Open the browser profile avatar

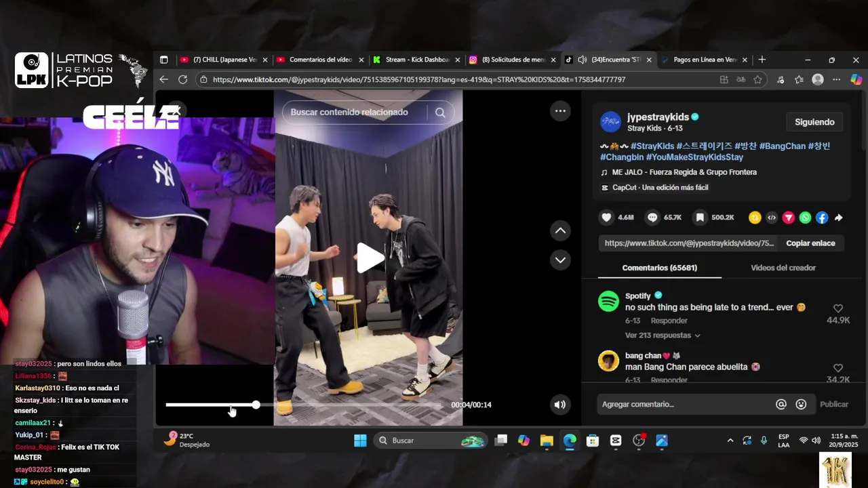[818, 79]
